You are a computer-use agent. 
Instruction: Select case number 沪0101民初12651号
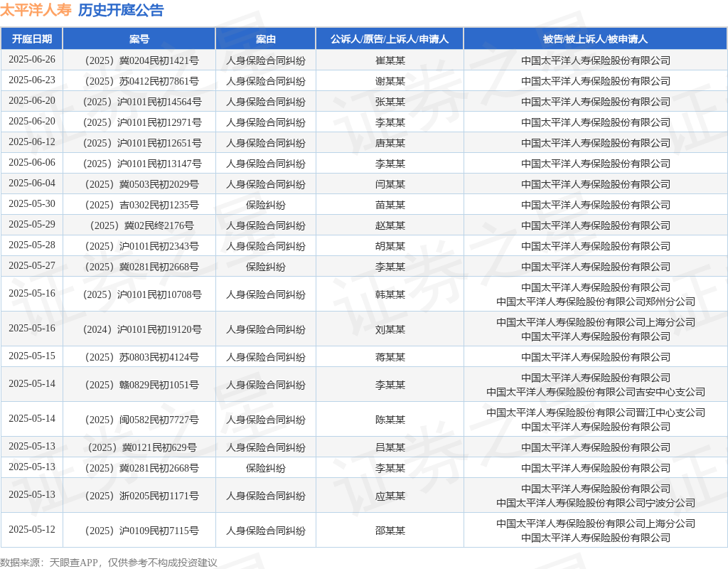[x=141, y=143]
